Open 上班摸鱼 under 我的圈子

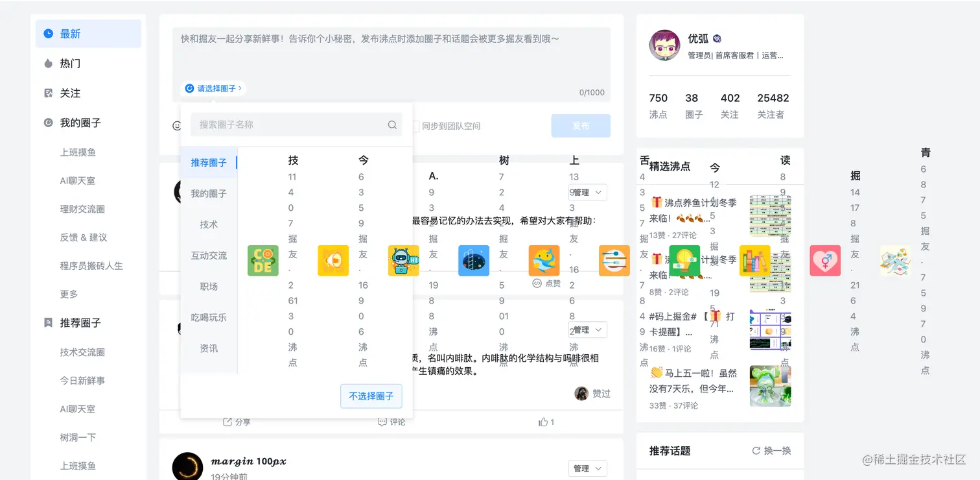click(78, 152)
